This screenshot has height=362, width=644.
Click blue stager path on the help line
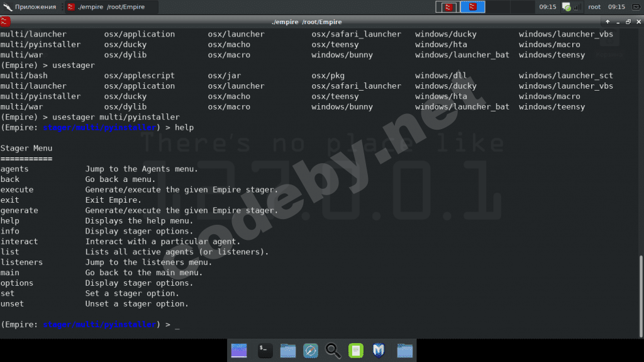pos(99,128)
